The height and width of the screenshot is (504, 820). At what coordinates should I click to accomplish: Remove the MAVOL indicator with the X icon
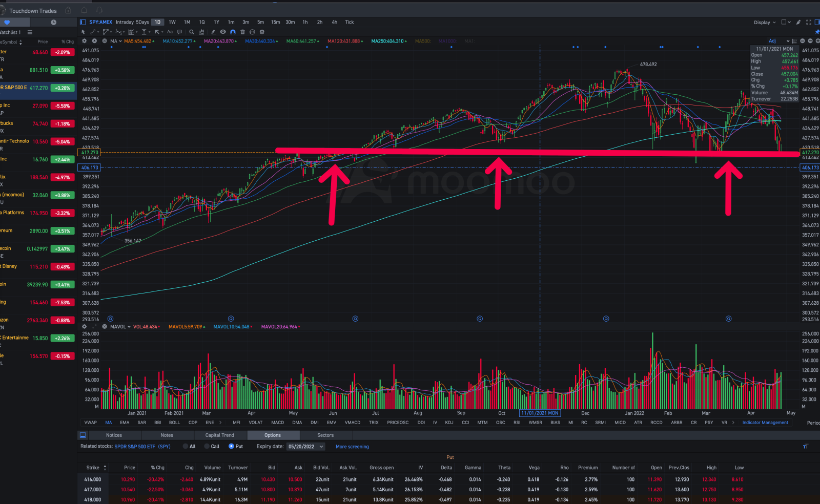click(x=105, y=326)
